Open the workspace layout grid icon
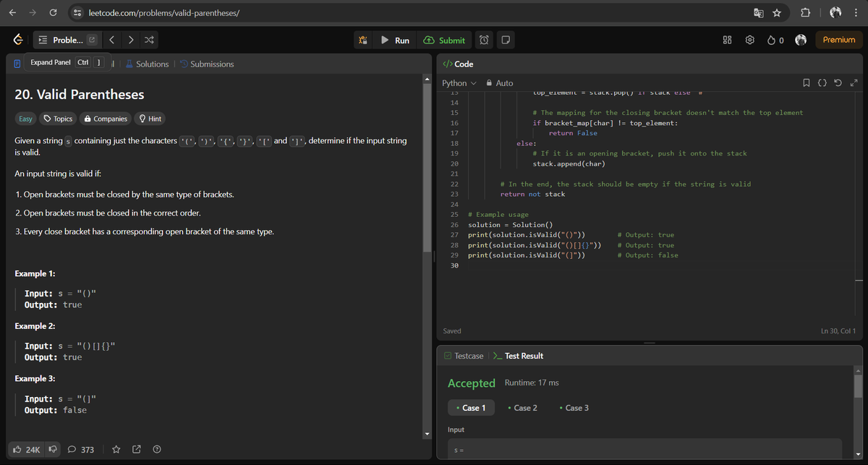The height and width of the screenshot is (465, 868). pyautogui.click(x=727, y=40)
